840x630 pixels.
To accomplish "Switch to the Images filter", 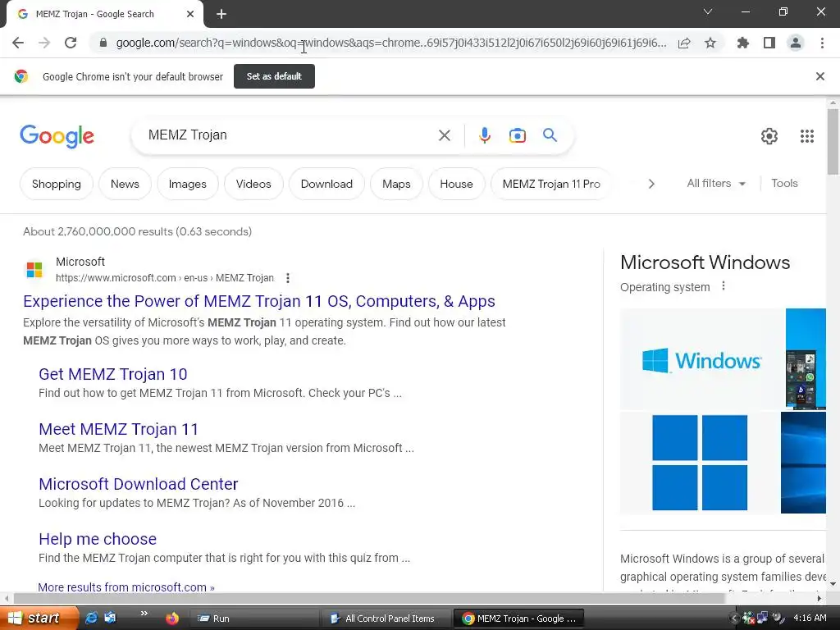I will tap(188, 184).
